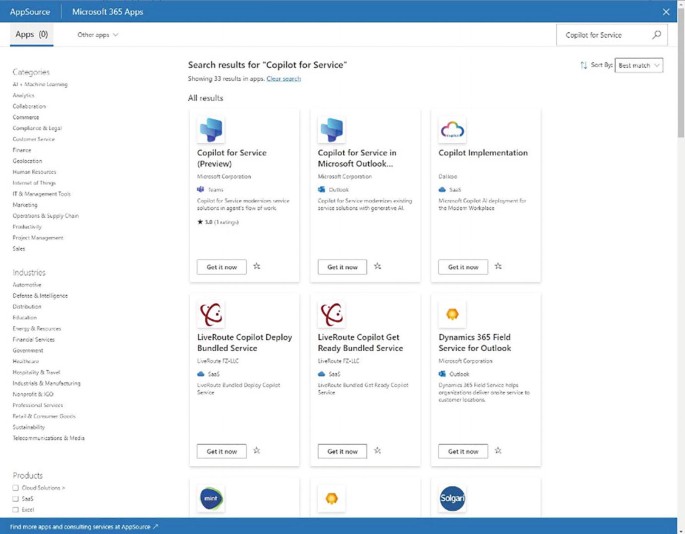Filter by Finance category
Screen dimensions: 685x534
pyautogui.click(x=22, y=150)
